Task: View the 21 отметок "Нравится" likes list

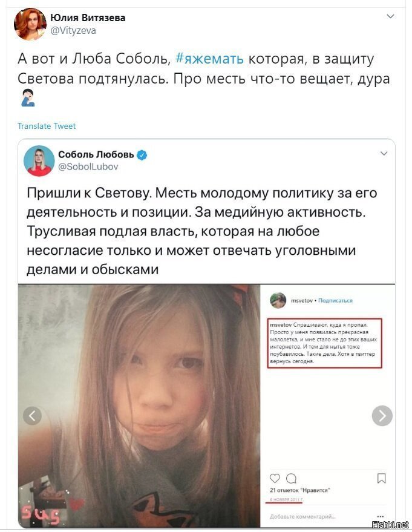Action: tap(299, 490)
